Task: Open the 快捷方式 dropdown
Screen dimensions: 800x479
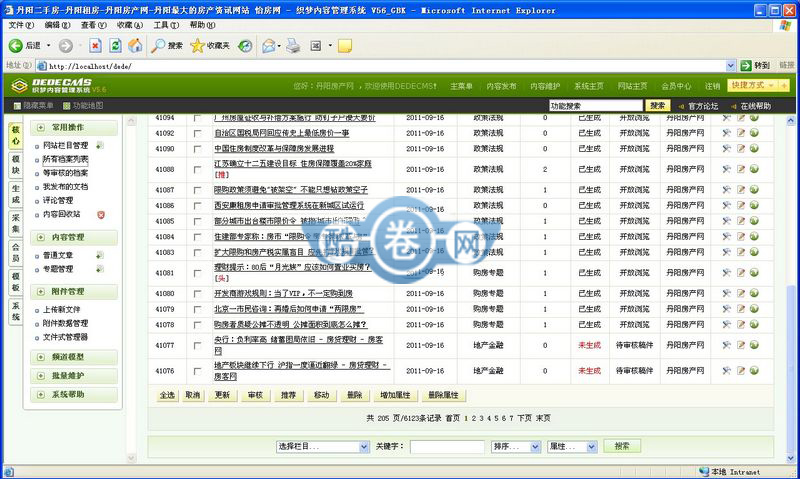Action: click(753, 86)
